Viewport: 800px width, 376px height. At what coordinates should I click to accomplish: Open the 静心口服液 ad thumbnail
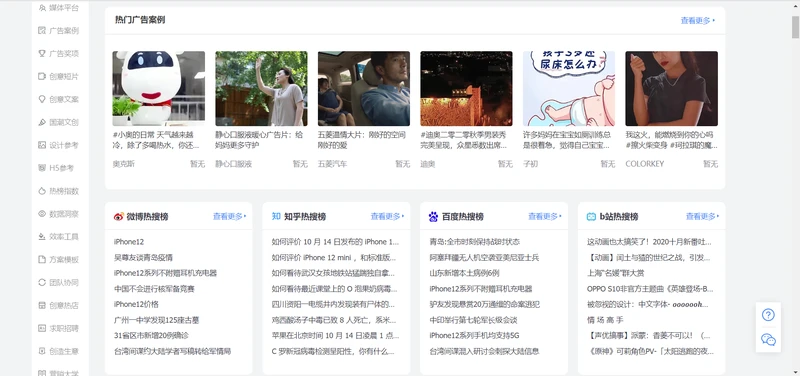261,88
